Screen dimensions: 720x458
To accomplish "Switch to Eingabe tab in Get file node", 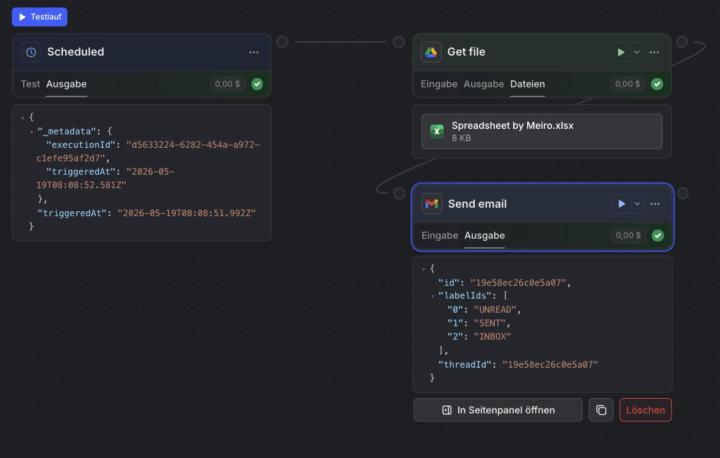I will pos(439,84).
